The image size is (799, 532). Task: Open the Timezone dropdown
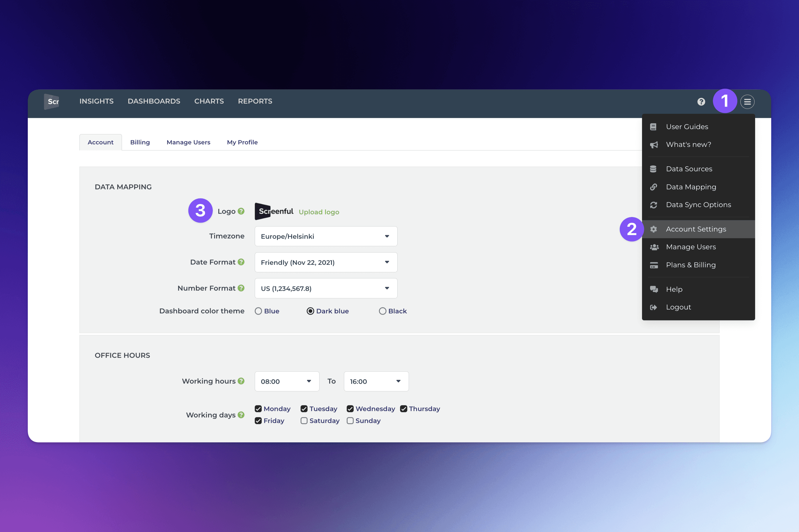[x=326, y=236]
